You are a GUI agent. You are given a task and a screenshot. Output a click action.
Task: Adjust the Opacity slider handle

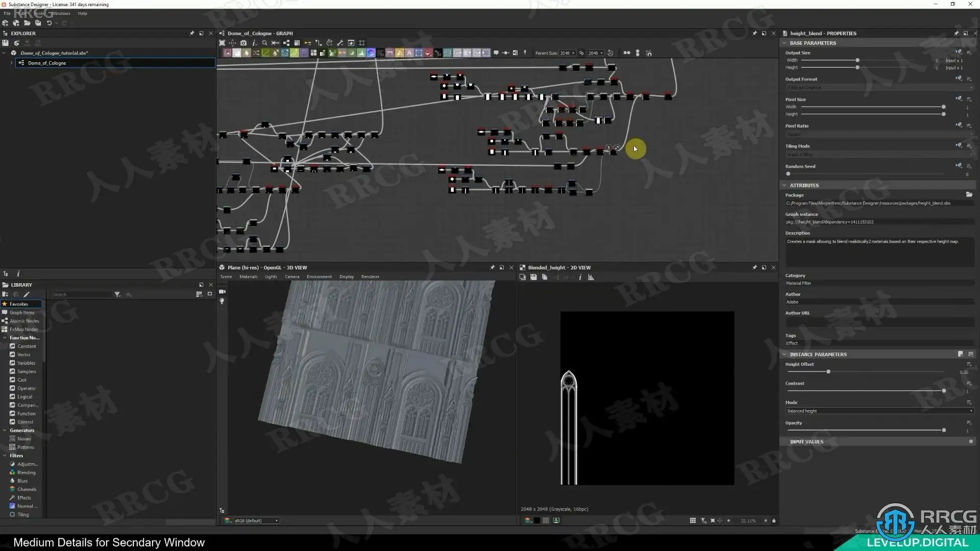pos(944,430)
